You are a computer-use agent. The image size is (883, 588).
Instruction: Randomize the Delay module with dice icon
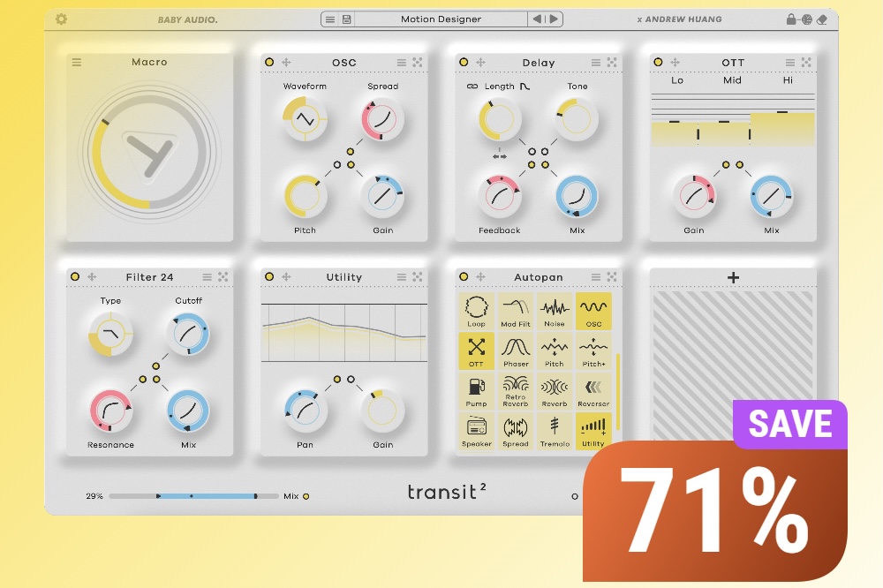click(x=612, y=62)
